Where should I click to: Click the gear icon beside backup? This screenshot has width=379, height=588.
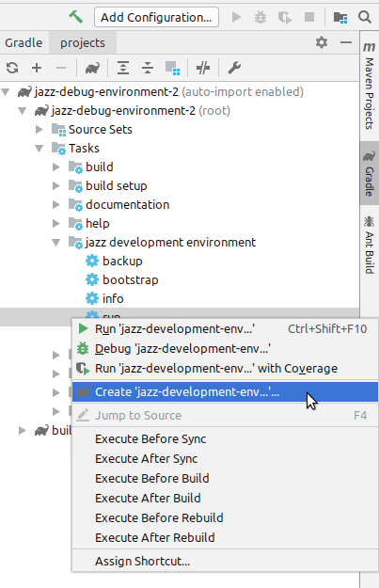92,261
